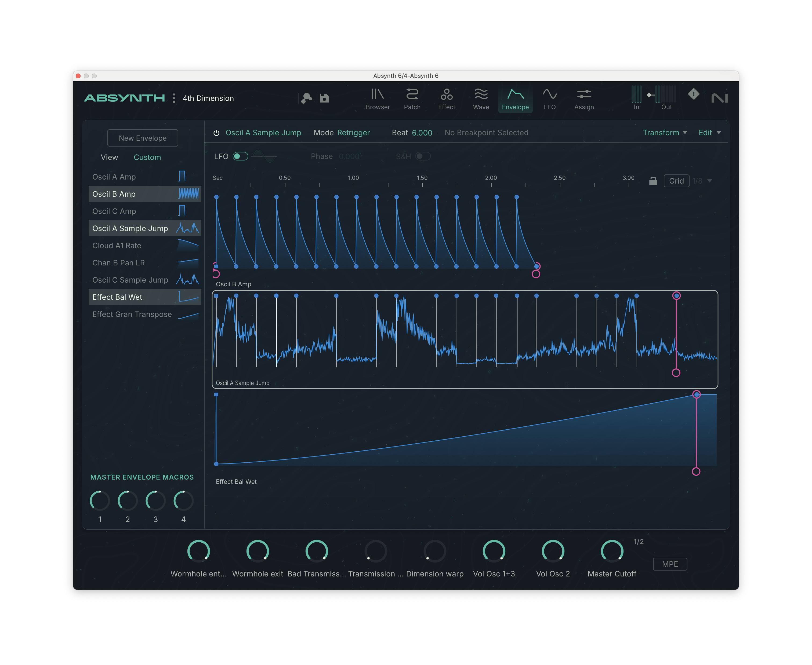
Task: Click the warning diamond icon
Action: (694, 94)
